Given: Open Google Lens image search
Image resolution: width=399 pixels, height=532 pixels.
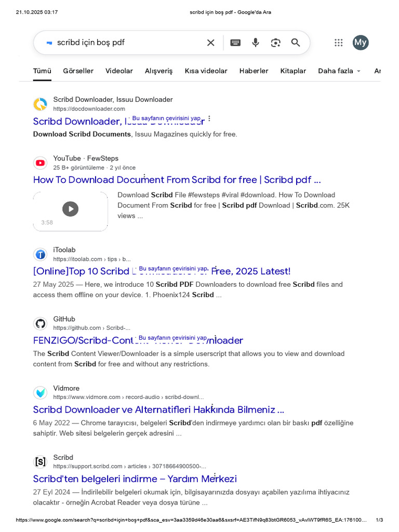Looking at the screenshot, I should click(275, 43).
